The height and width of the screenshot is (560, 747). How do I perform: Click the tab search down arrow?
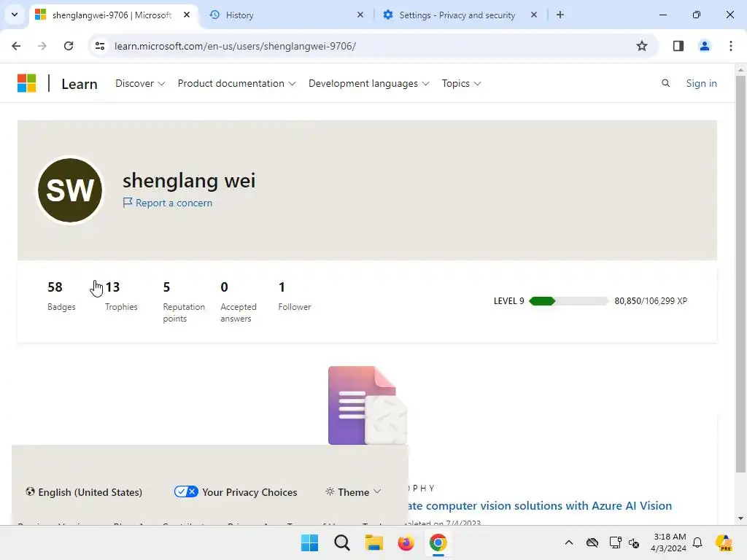[15, 15]
